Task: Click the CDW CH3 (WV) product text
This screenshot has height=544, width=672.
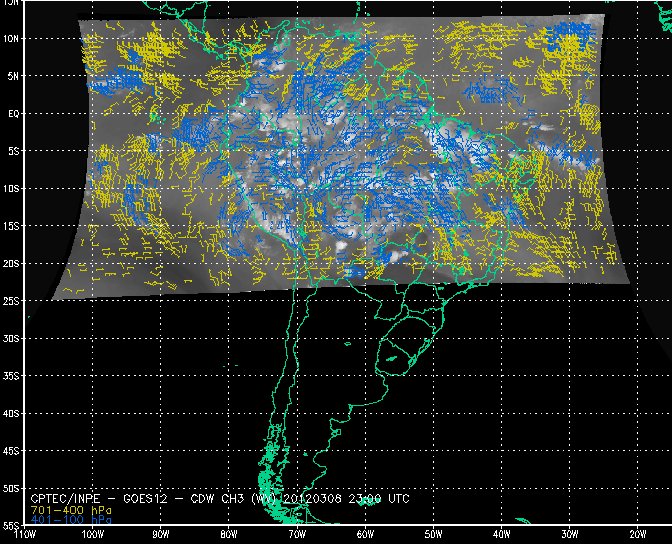Action: 235,499
